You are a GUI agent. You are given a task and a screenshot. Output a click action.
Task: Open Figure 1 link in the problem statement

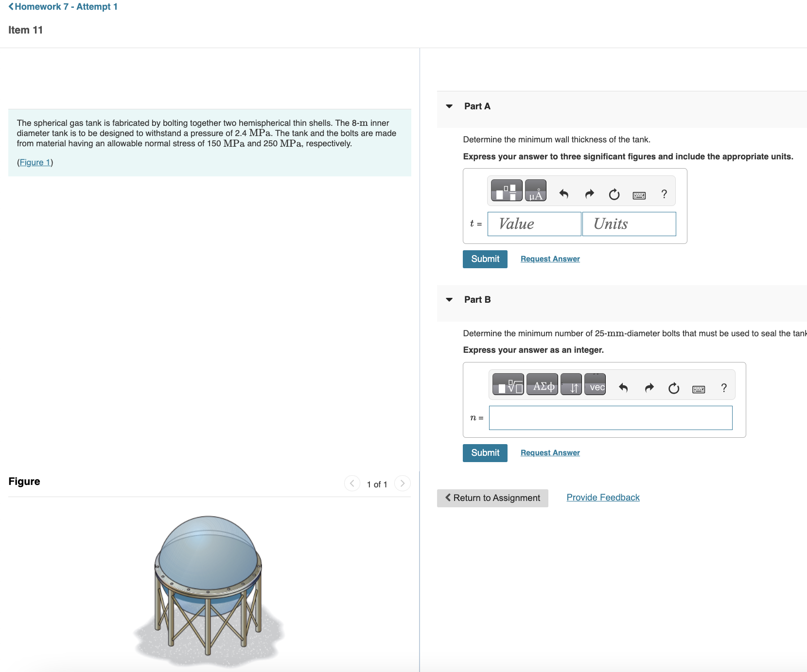tap(35, 162)
